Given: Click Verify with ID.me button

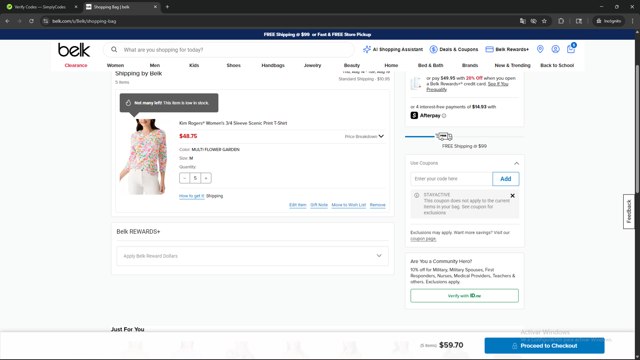Looking at the screenshot, I should coord(464,296).
